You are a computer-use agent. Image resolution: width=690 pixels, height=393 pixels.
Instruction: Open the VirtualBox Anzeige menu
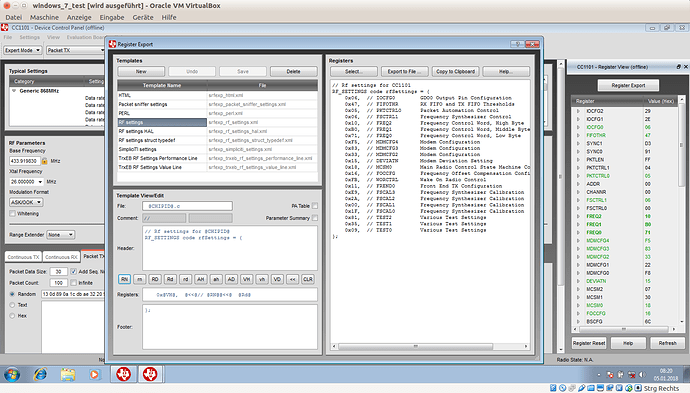coord(79,17)
